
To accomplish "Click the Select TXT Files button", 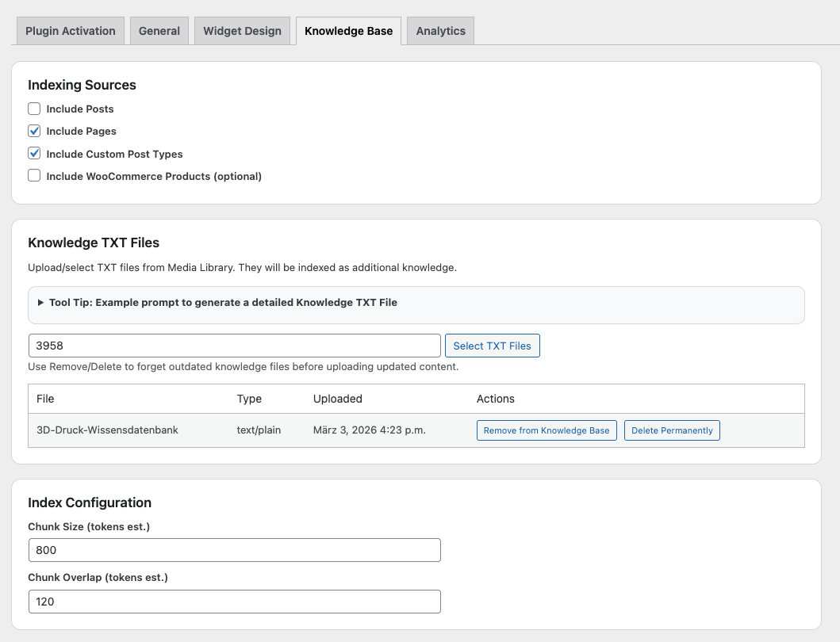I will (493, 346).
